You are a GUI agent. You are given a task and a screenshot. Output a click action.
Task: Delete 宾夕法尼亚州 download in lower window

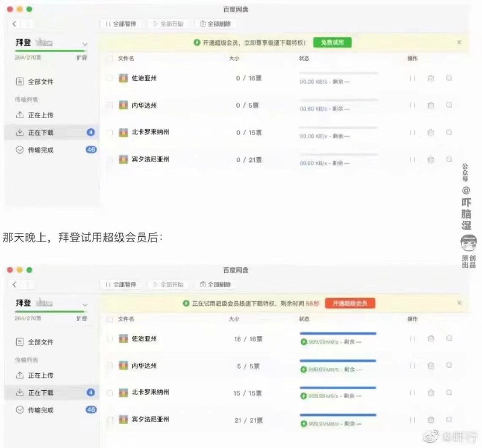(430, 420)
